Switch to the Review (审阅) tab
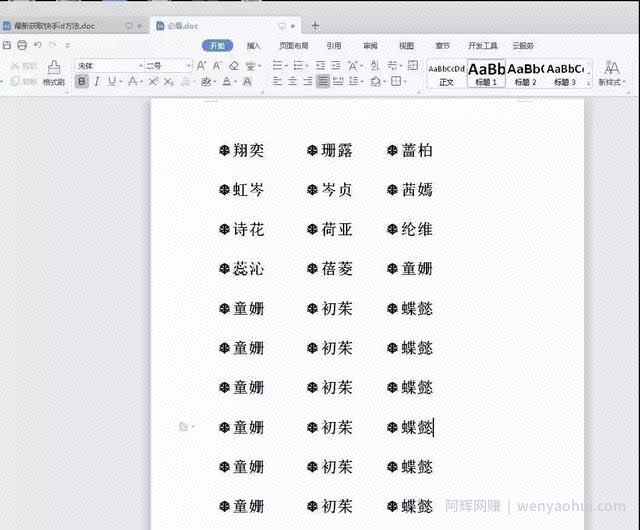 click(x=370, y=46)
